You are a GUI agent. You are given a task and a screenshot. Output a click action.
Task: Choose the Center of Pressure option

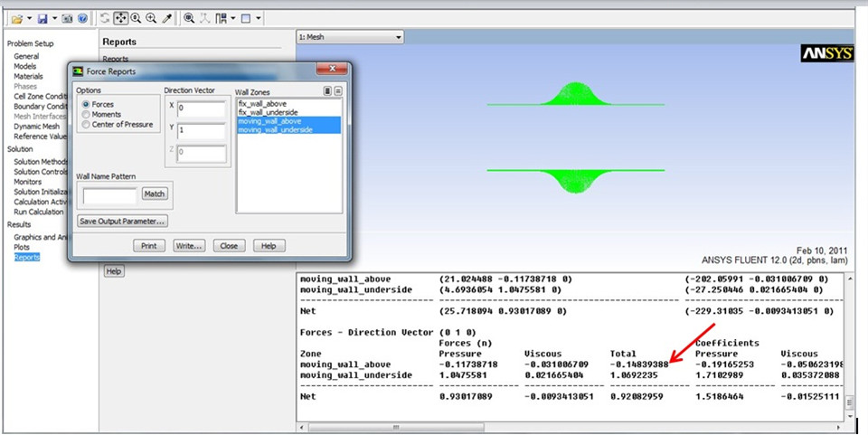(87, 125)
